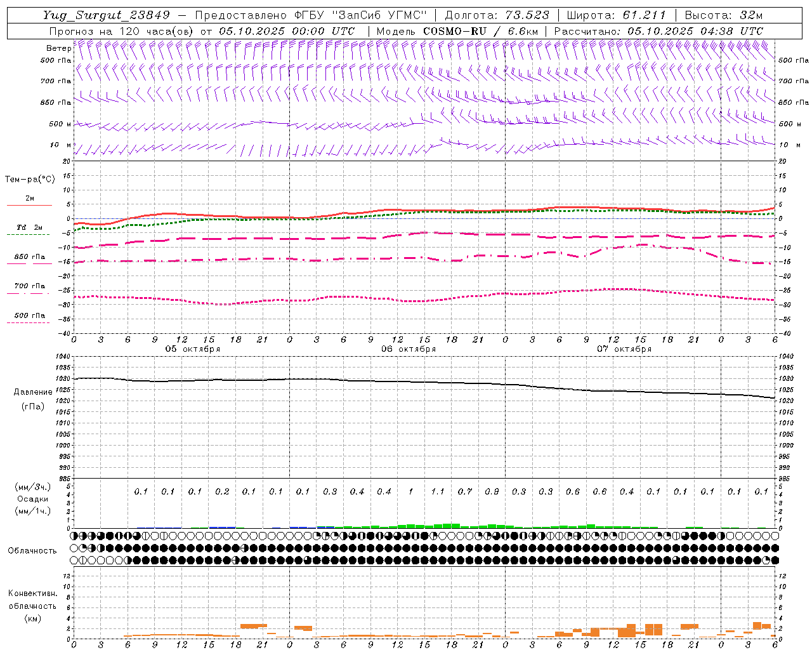Click the model label "COSMO-RU / 6.6км"

pos(480,30)
